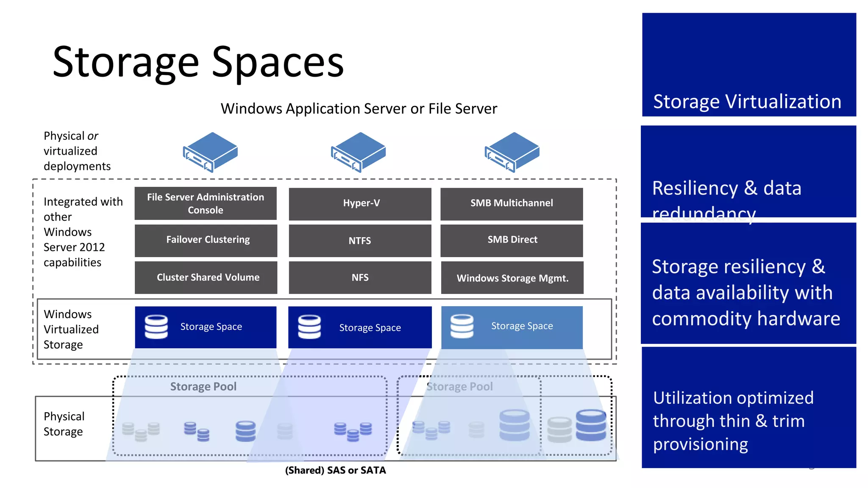The height and width of the screenshot is (488, 868).
Task: Click the SMB Multichannel box
Action: (512, 204)
